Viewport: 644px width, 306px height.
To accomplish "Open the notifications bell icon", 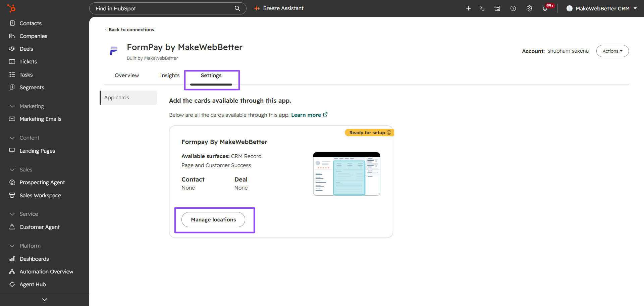I will [x=545, y=8].
